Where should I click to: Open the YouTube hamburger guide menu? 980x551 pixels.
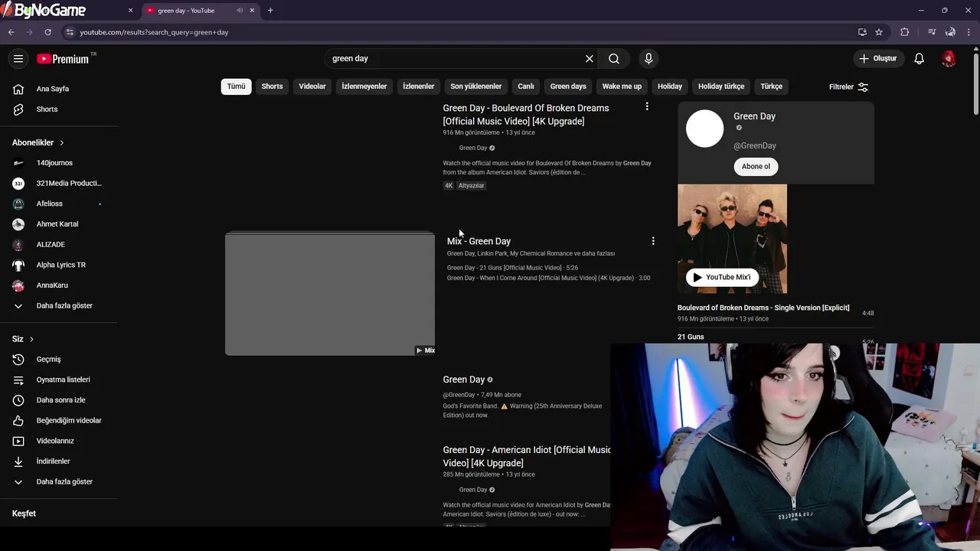(18, 59)
